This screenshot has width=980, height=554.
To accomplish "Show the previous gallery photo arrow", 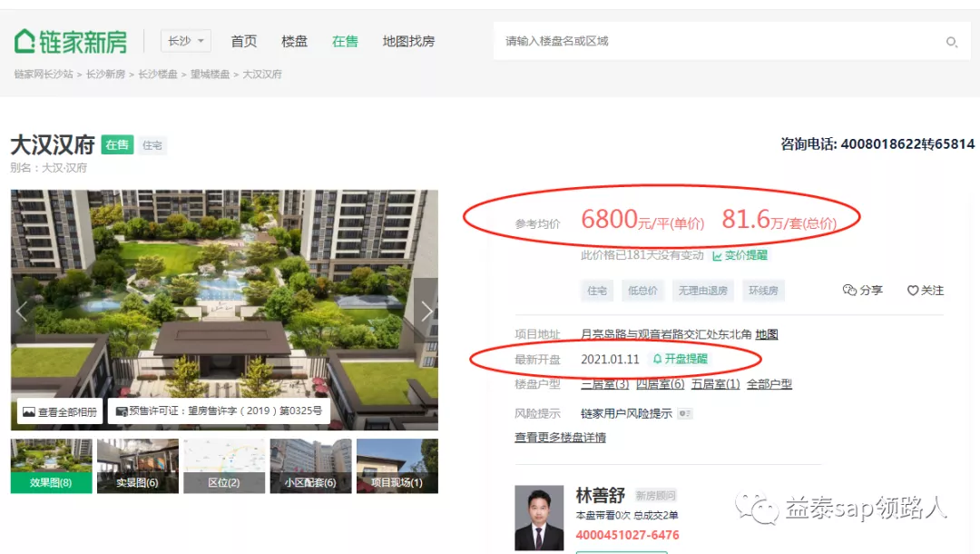I will click(22, 311).
